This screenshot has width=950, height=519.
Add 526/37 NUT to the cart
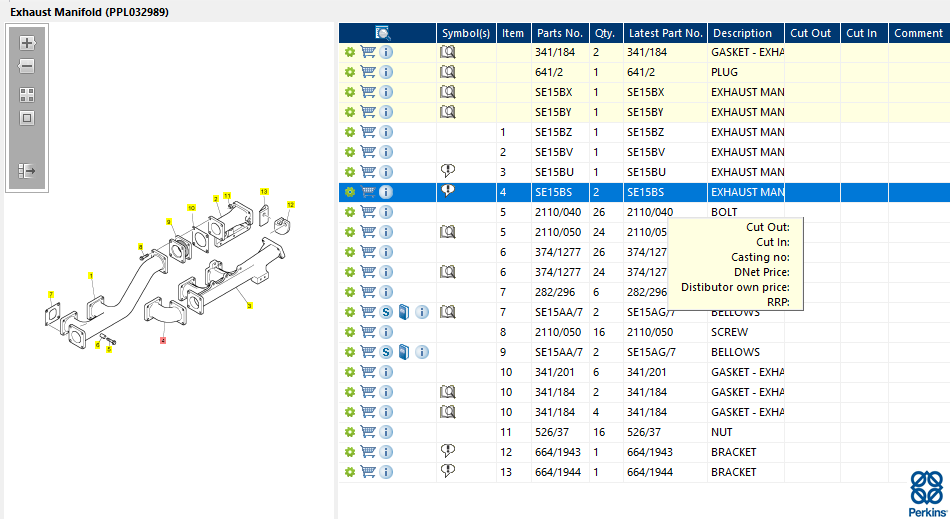(x=368, y=431)
